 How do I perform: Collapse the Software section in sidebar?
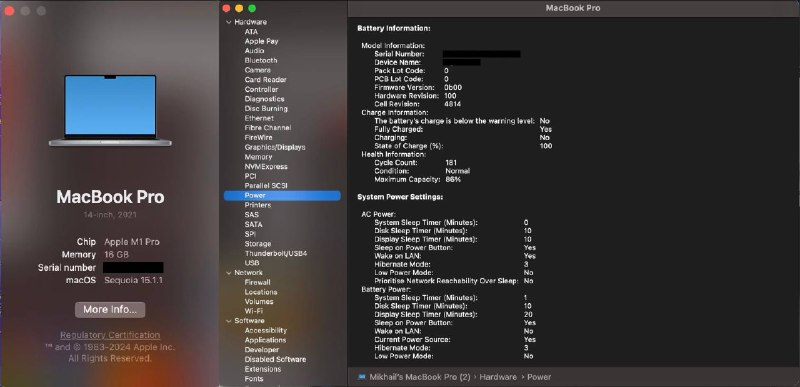click(228, 321)
